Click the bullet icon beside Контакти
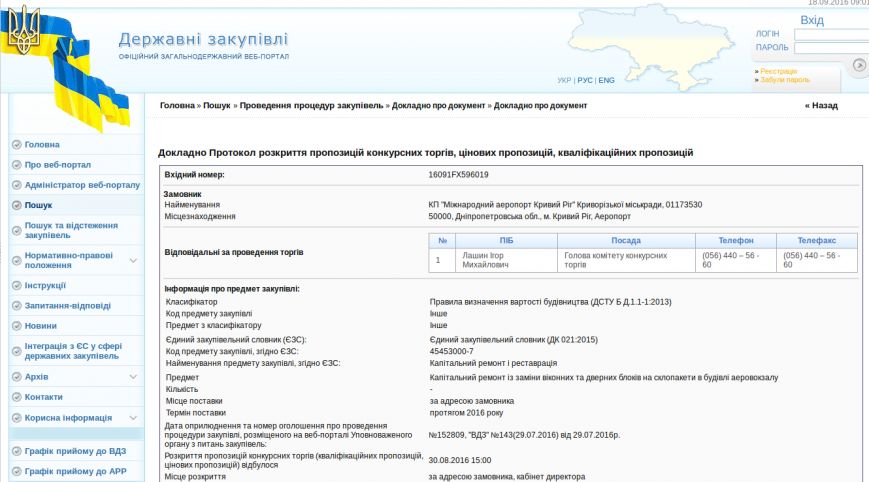869x482 pixels. pyautogui.click(x=17, y=397)
